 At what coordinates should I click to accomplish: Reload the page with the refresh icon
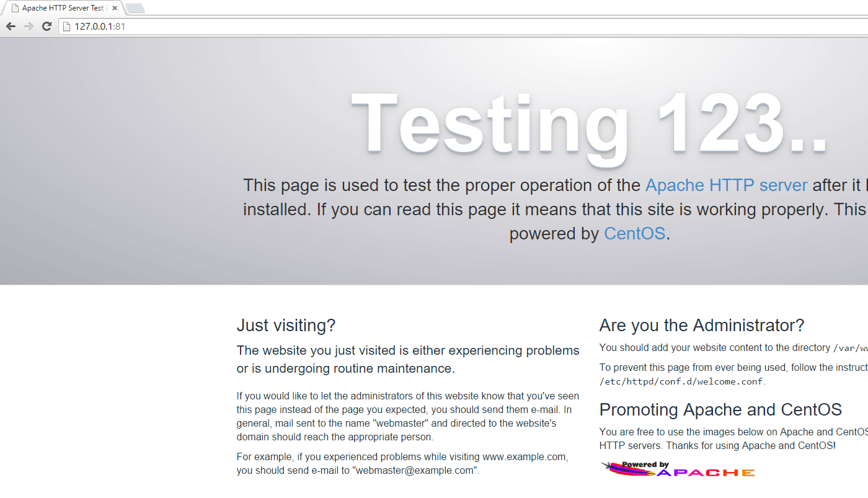(46, 27)
